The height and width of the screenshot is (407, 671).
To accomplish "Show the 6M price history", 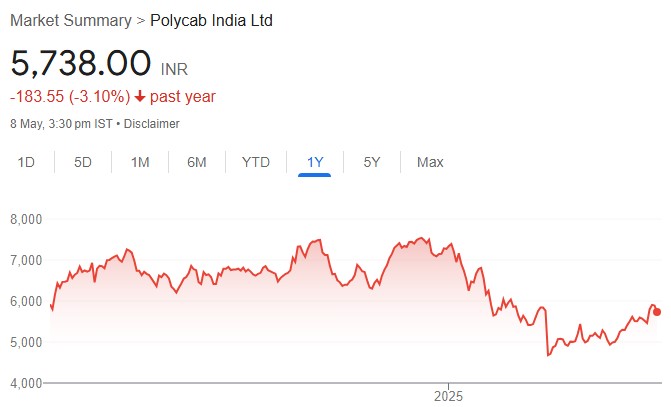I will (x=197, y=162).
